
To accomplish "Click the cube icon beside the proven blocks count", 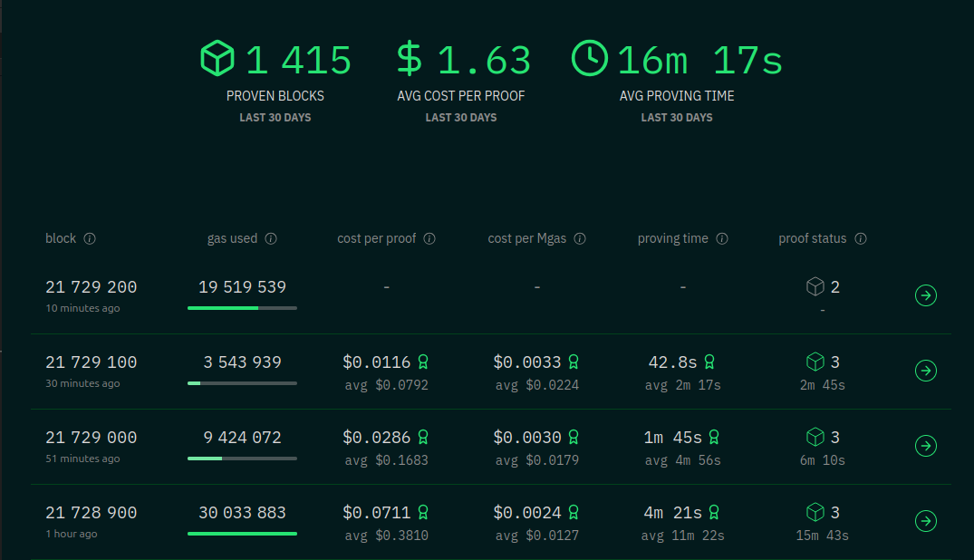I will tap(216, 58).
